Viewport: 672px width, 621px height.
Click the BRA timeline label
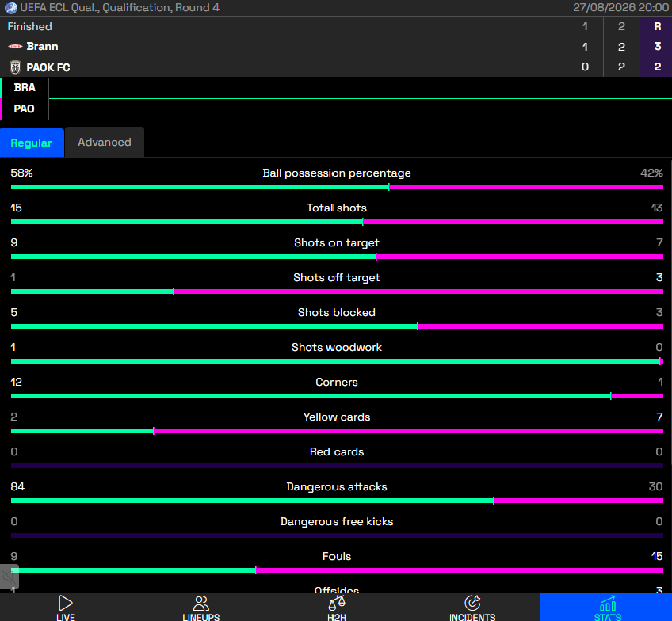pos(25,87)
